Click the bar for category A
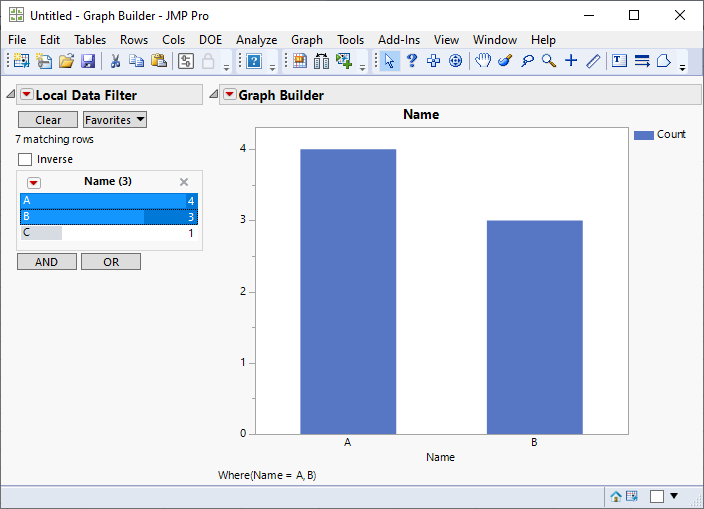 click(348, 292)
